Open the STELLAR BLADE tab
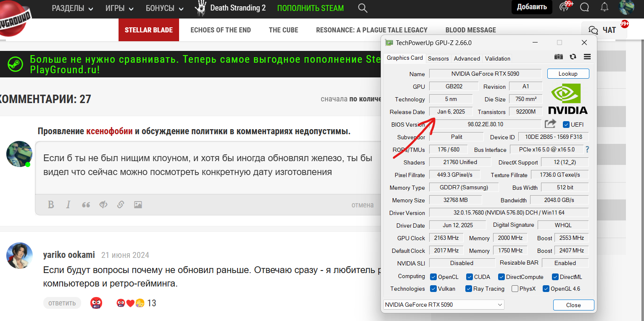The image size is (644, 321). tap(149, 30)
